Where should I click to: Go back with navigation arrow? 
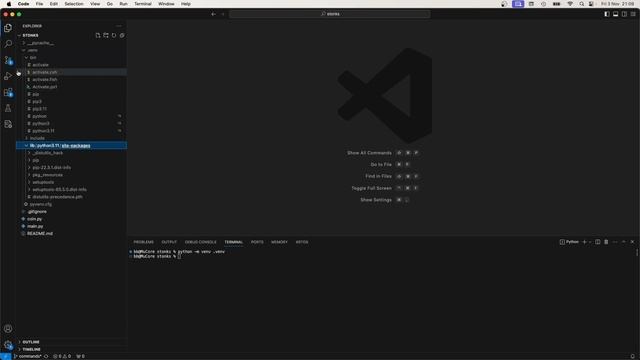point(213,14)
